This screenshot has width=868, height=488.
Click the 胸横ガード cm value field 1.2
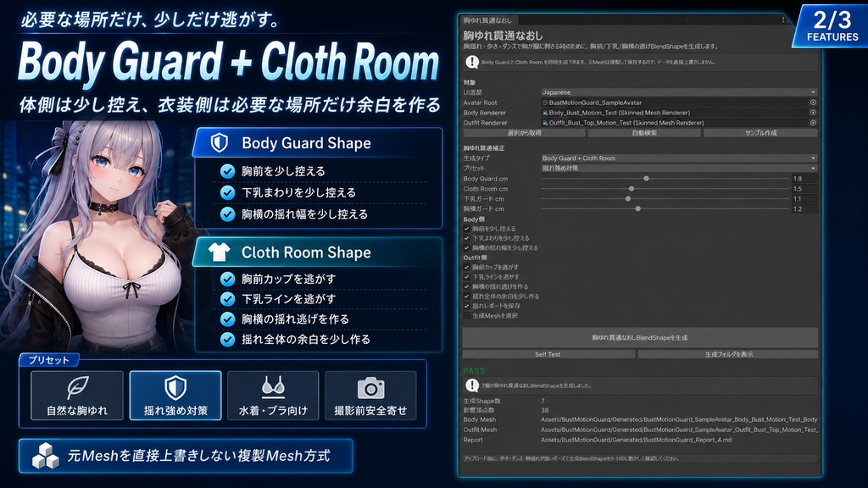pos(804,208)
